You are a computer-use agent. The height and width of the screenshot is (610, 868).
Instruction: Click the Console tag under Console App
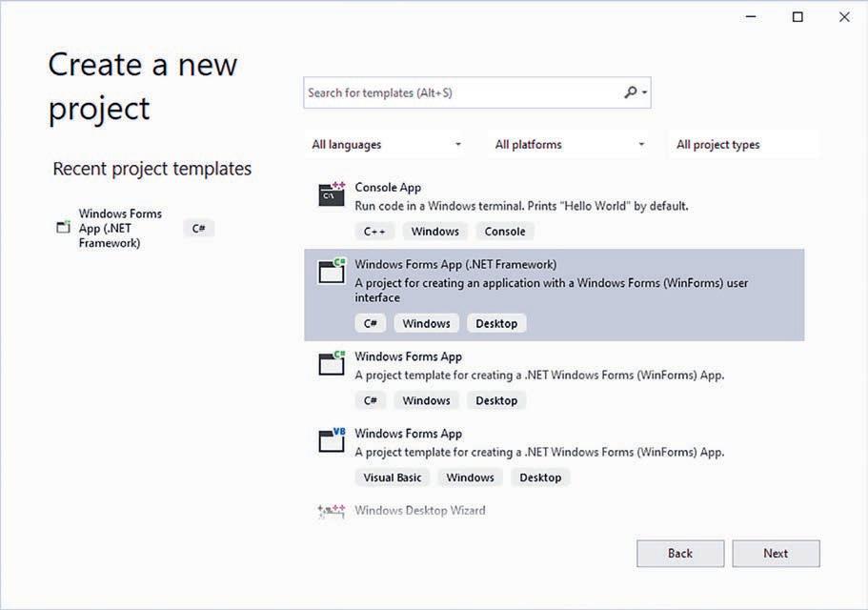[505, 232]
